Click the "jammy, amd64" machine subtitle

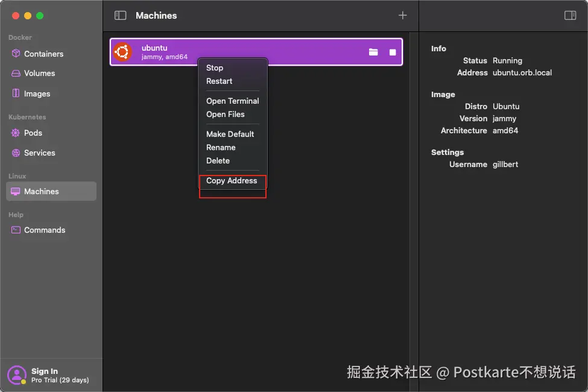click(164, 57)
